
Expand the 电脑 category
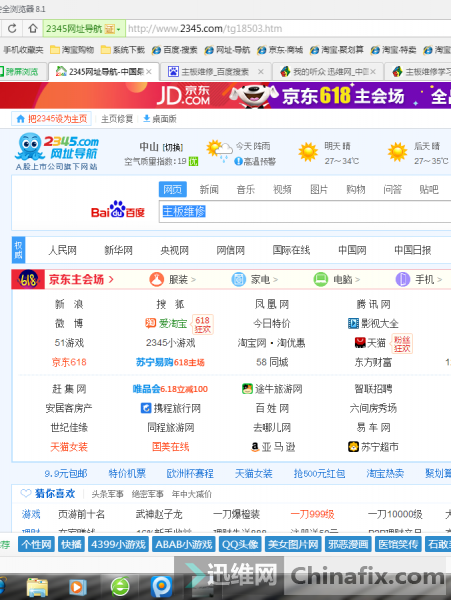pyautogui.click(x=337, y=279)
